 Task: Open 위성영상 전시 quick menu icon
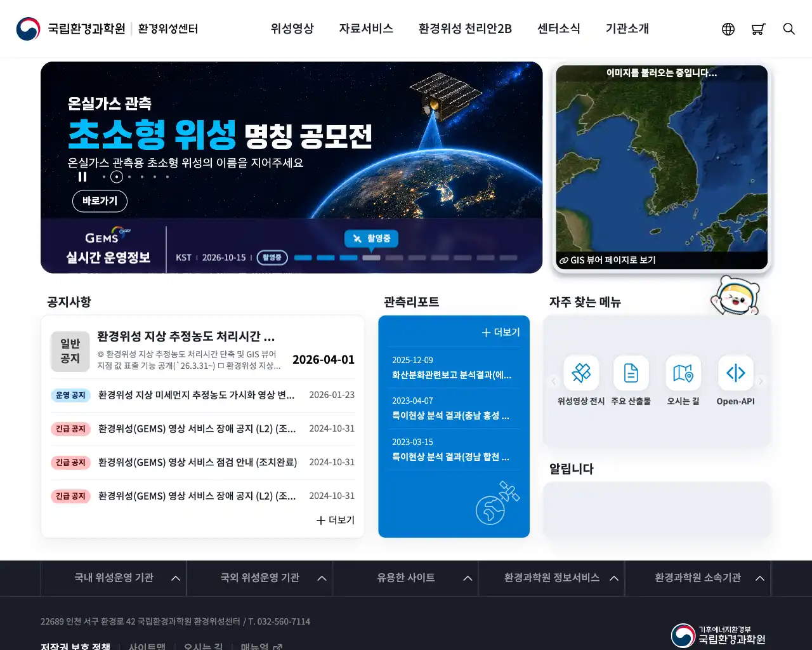pyautogui.click(x=581, y=373)
